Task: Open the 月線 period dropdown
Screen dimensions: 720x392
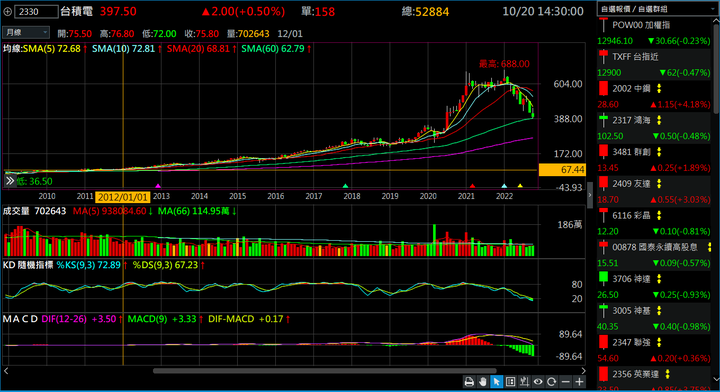Action: pos(26,33)
